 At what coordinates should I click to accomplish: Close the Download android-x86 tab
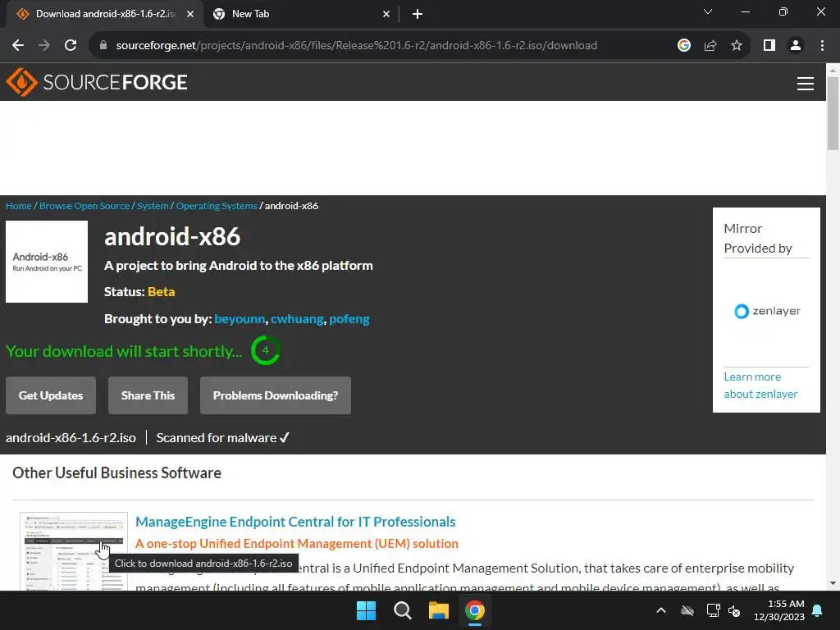[190, 15]
